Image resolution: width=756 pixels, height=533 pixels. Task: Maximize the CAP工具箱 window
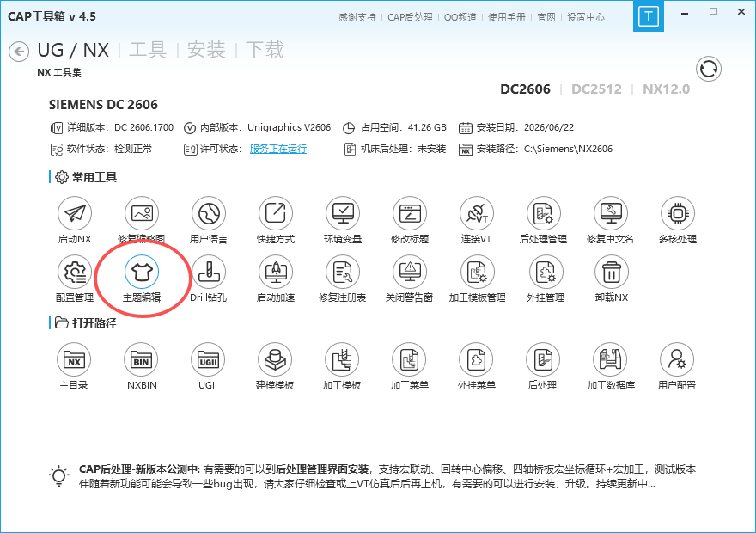714,11
